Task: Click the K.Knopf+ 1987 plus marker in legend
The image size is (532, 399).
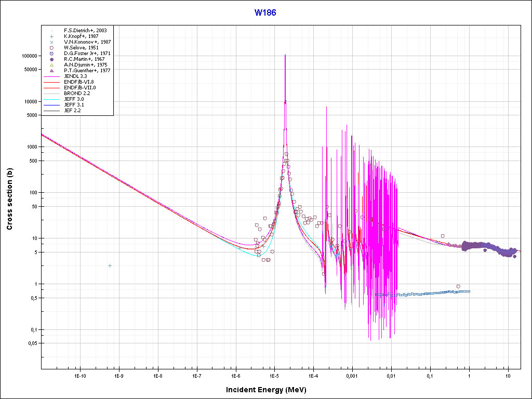Action: click(51, 36)
